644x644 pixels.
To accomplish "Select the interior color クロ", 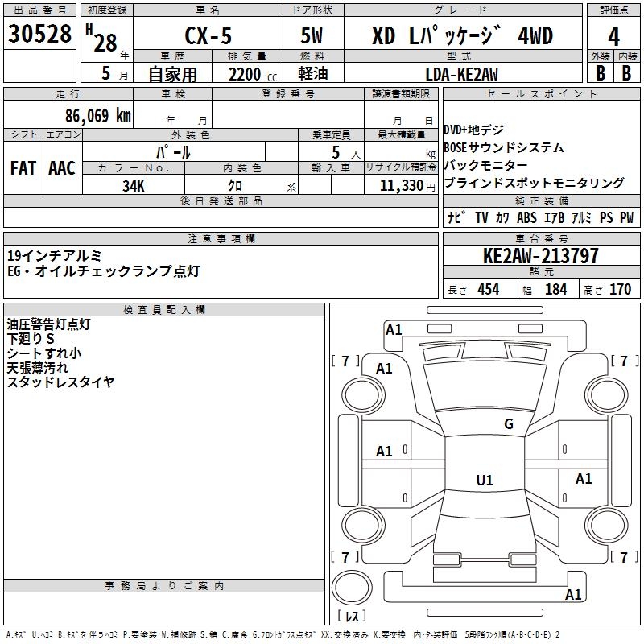I will pyautogui.click(x=235, y=186).
